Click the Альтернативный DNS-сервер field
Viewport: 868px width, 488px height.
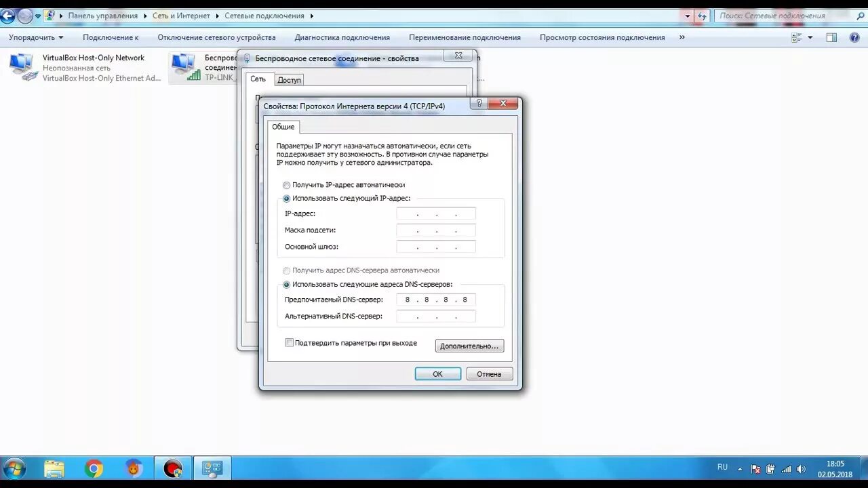coord(436,317)
